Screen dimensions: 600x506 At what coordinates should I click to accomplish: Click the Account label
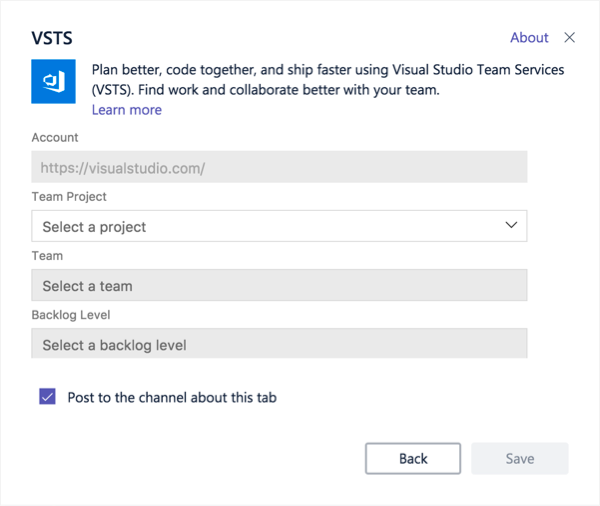[x=55, y=137]
